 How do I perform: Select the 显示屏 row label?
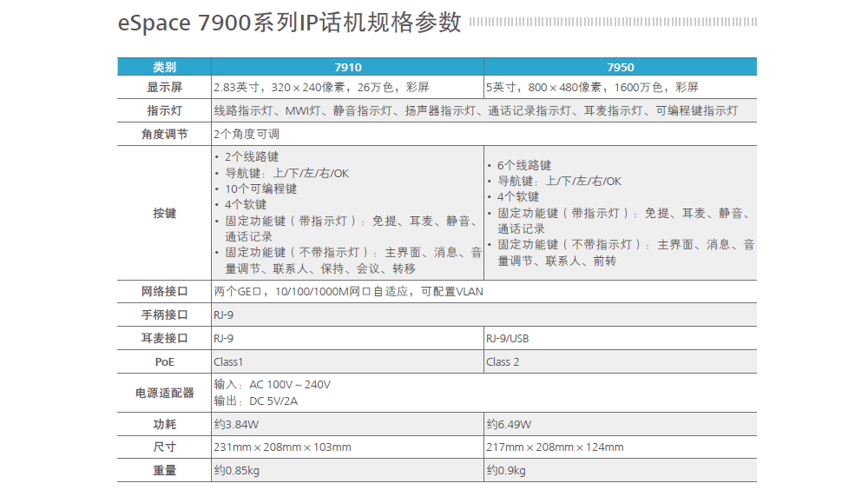(164, 87)
